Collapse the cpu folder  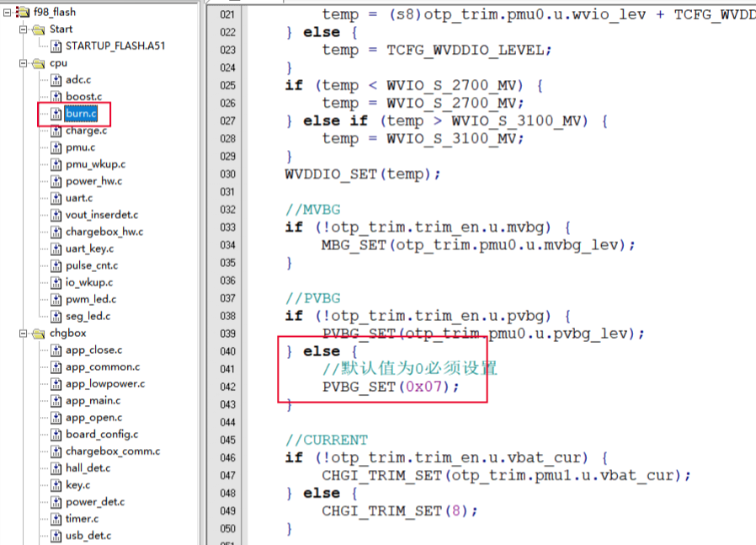click(x=23, y=63)
